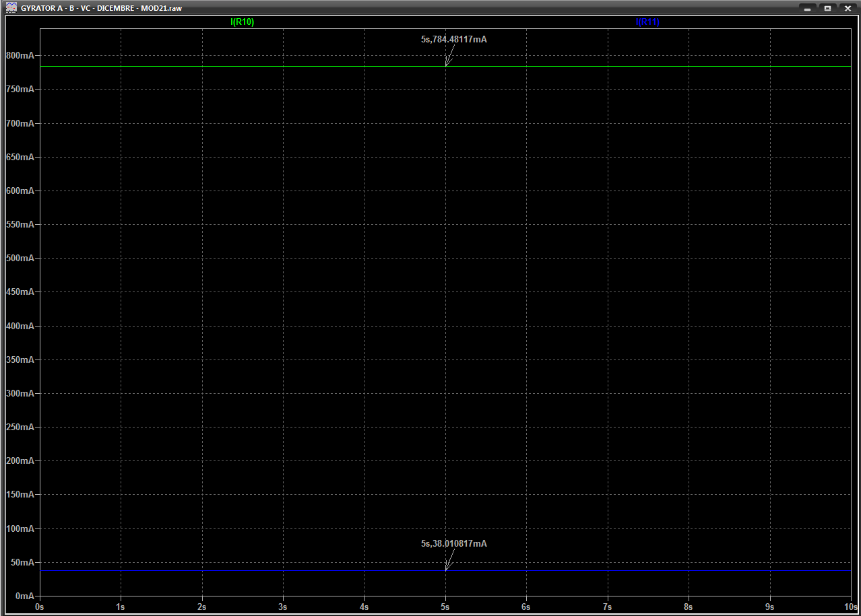Viewport: 861px width, 616px height.
Task: Click the waveform window icon in title bar
Action: point(11,8)
